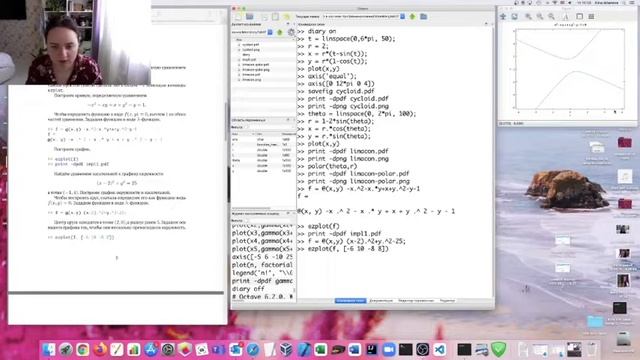Select the pan tool in Figure window
640x360 pixels.
[503, 16]
